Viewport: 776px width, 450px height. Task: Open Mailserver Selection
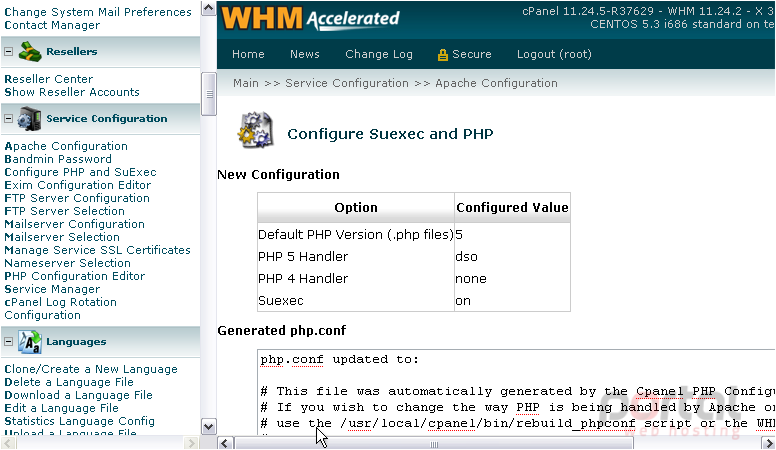coord(62,237)
